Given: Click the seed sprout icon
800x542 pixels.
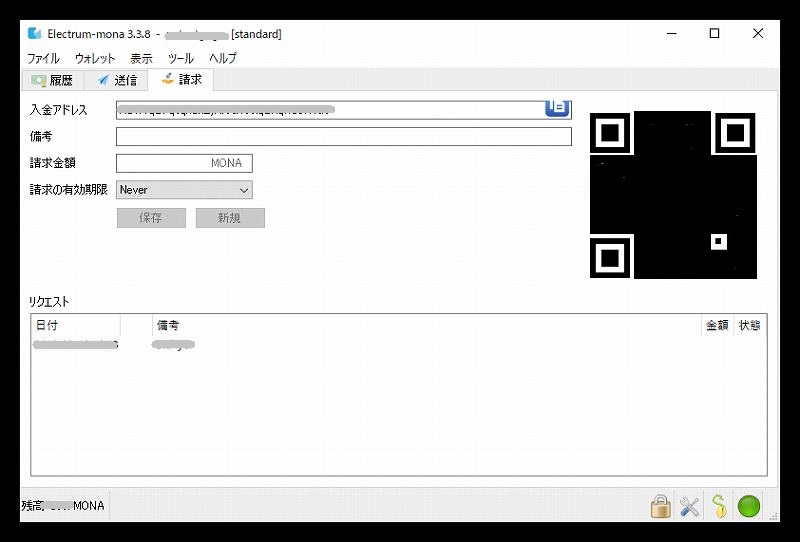Looking at the screenshot, I should [x=719, y=507].
